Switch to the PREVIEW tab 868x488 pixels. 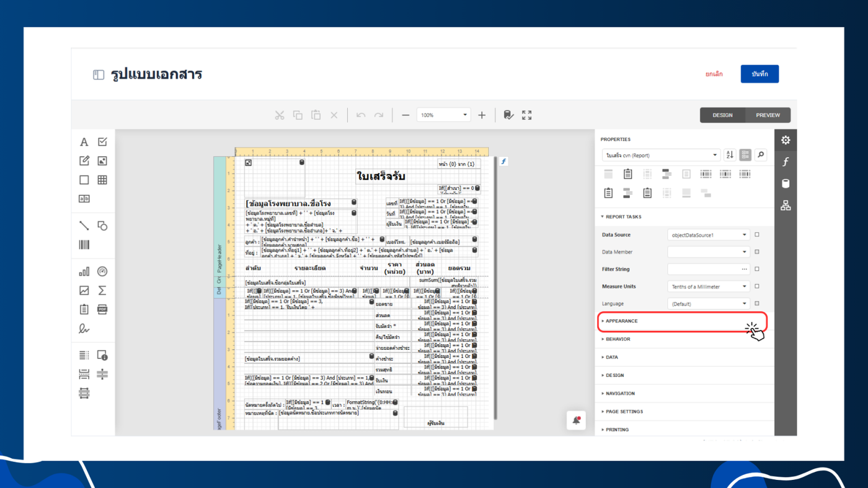(768, 115)
